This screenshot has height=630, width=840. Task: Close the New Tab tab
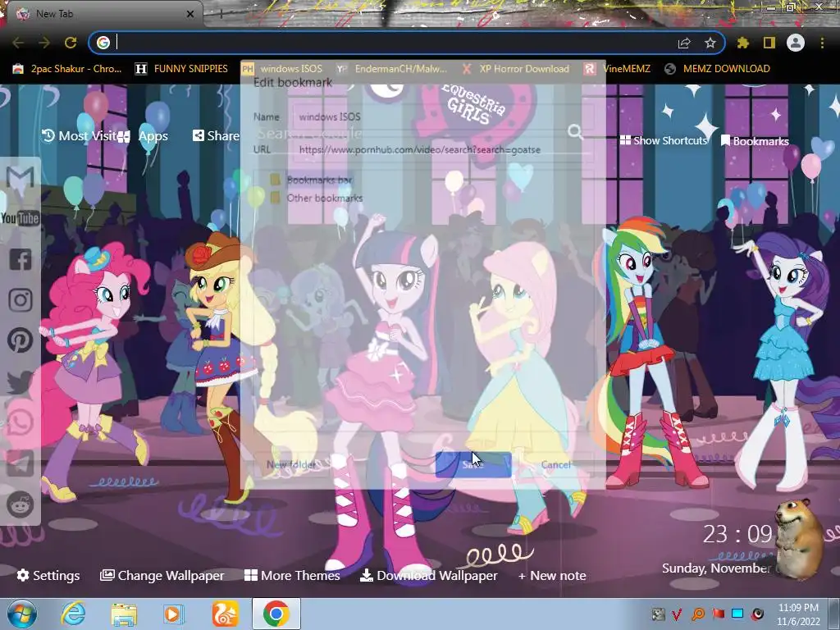(189, 14)
